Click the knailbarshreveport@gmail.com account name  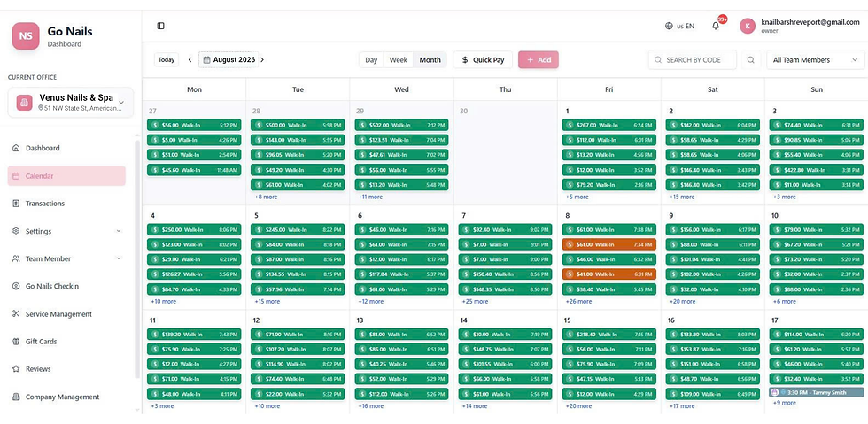810,22
